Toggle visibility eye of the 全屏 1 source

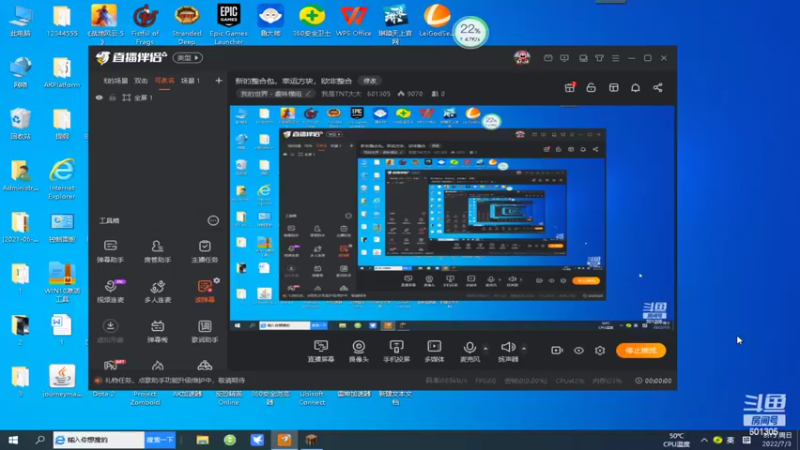pyautogui.click(x=99, y=97)
